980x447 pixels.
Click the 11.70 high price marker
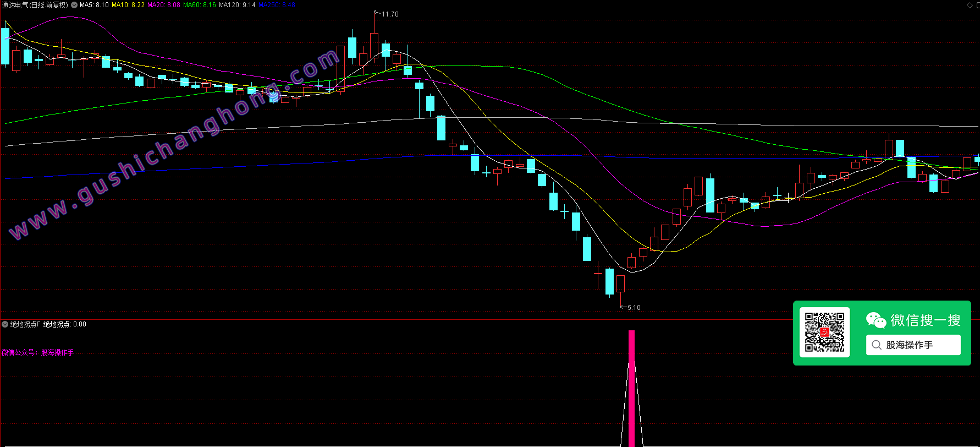[x=390, y=14]
